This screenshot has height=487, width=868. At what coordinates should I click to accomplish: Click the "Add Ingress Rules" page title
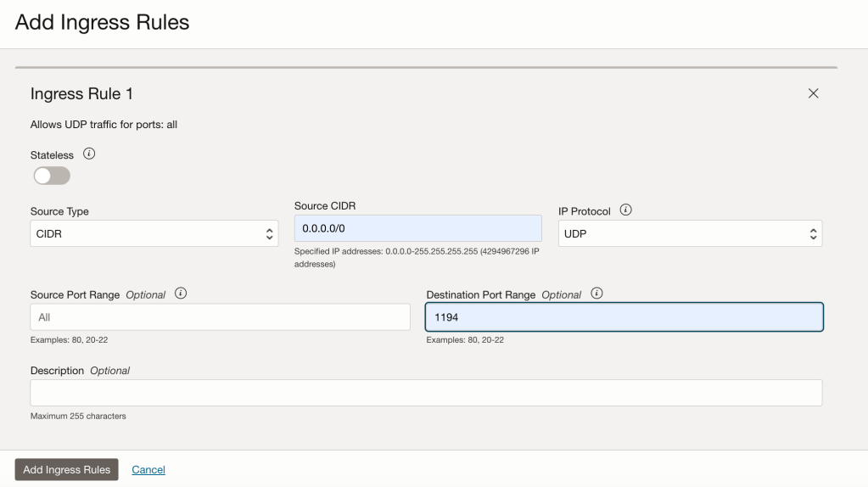(x=102, y=22)
